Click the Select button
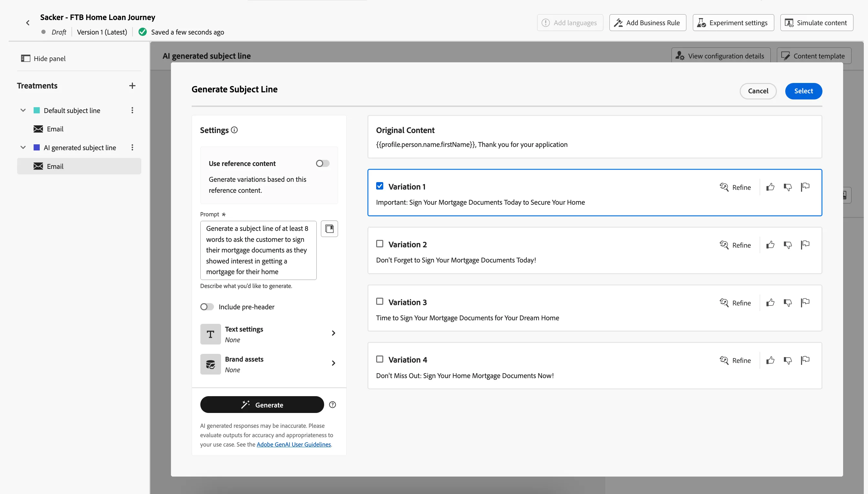The width and height of the screenshot is (868, 494). pyautogui.click(x=803, y=91)
